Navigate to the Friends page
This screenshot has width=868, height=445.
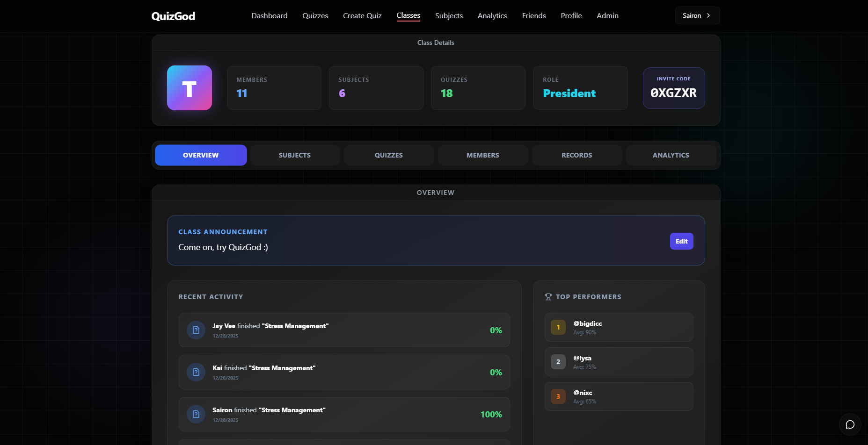tap(533, 15)
